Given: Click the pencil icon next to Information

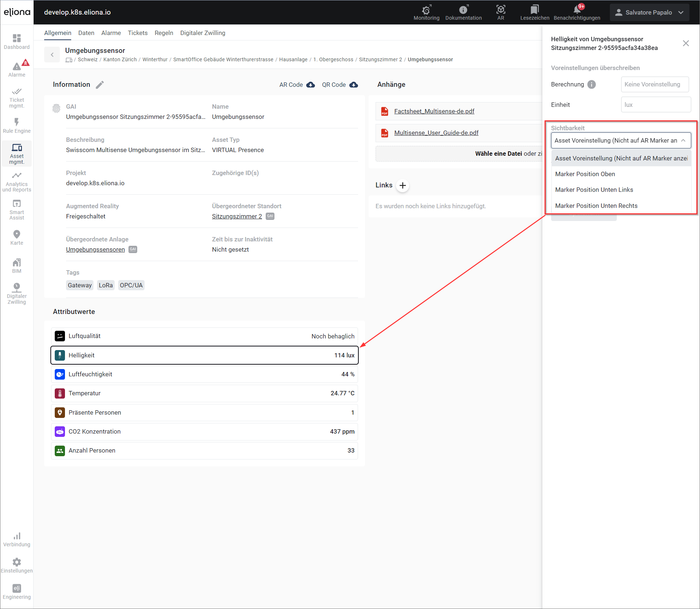Looking at the screenshot, I should tap(100, 85).
